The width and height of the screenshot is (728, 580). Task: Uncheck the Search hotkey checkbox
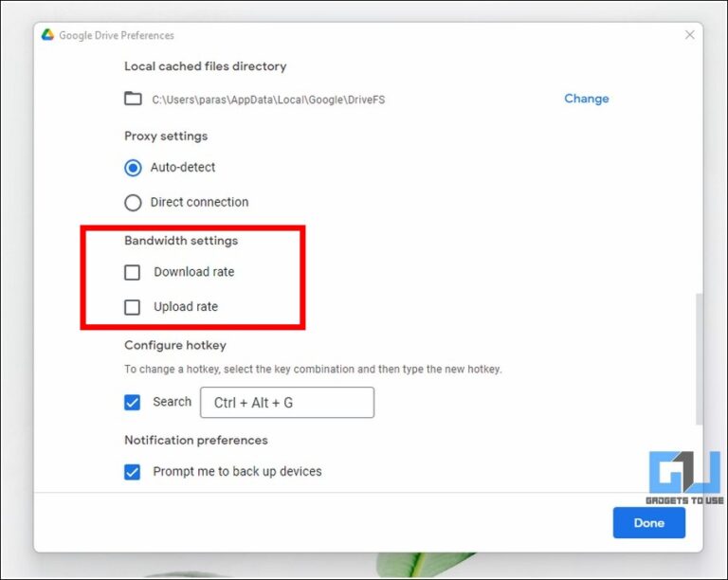[133, 402]
